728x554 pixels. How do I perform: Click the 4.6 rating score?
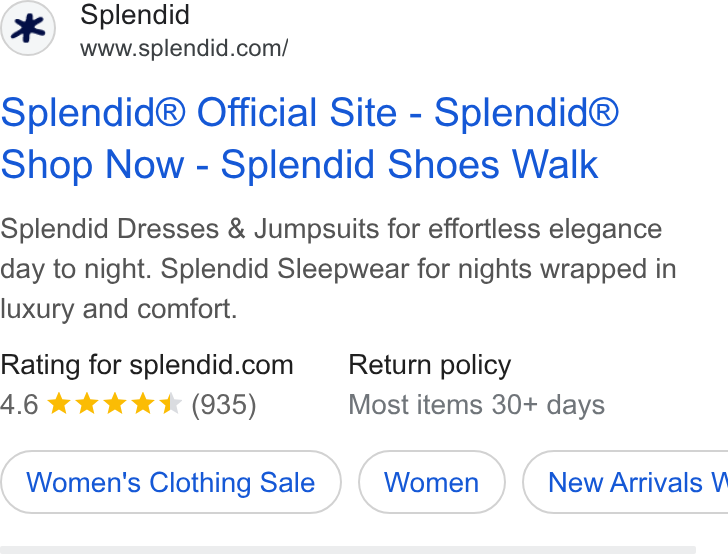coord(19,404)
